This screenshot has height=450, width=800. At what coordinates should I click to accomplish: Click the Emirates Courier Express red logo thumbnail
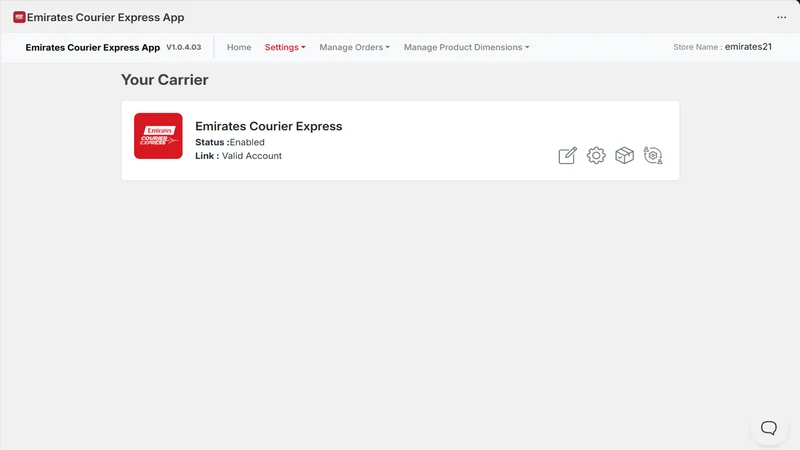(158, 136)
